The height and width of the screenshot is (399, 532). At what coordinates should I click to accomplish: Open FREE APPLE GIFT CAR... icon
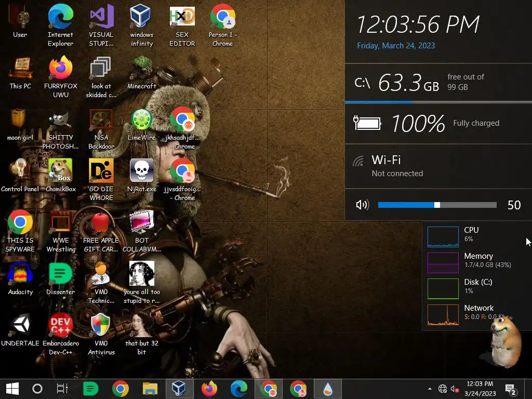tap(101, 231)
